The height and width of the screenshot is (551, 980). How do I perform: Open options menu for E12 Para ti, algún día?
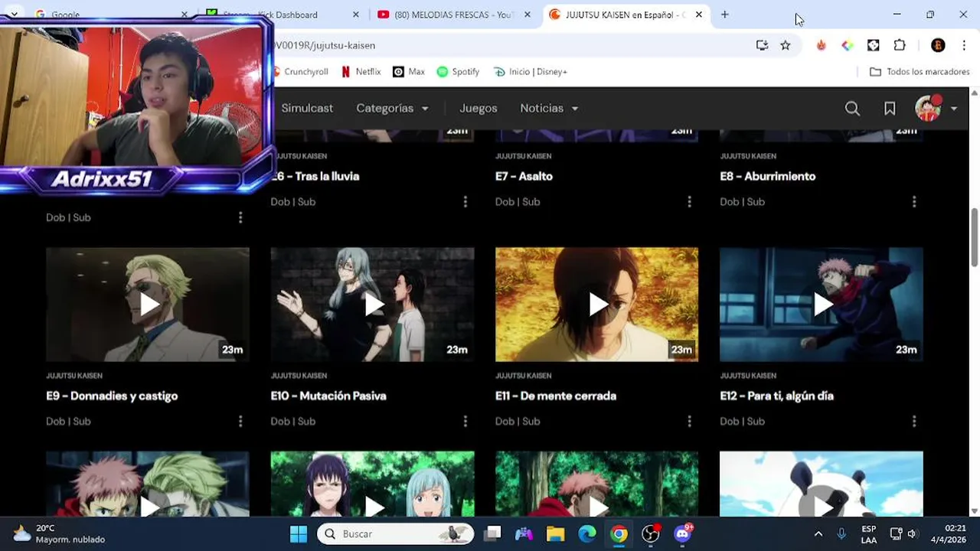click(914, 421)
